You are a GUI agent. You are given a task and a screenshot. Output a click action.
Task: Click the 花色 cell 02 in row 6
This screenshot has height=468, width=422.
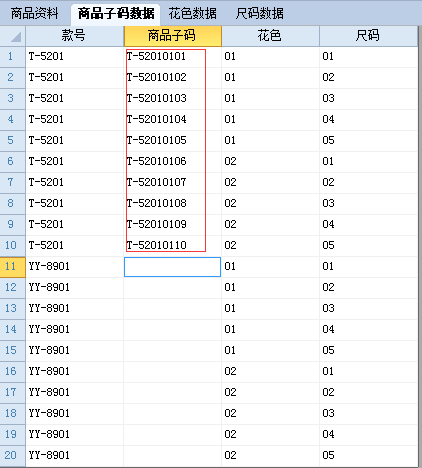(270, 162)
